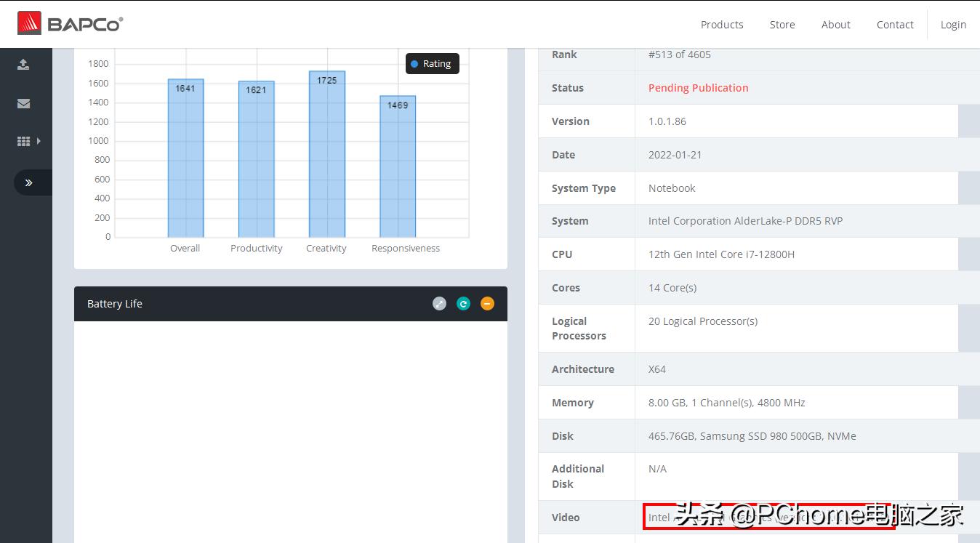Image resolution: width=980 pixels, height=543 pixels.
Task: Click the BAPCo logo
Action: tap(70, 23)
